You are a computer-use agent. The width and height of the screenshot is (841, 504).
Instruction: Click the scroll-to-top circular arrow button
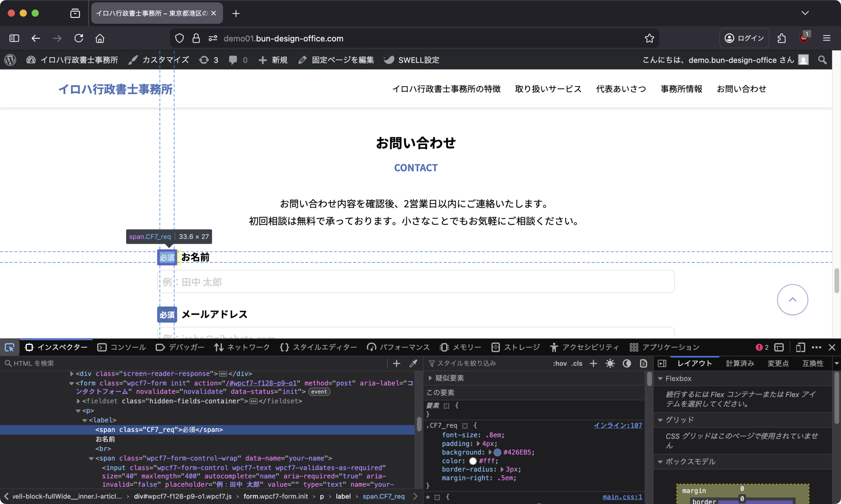792,300
